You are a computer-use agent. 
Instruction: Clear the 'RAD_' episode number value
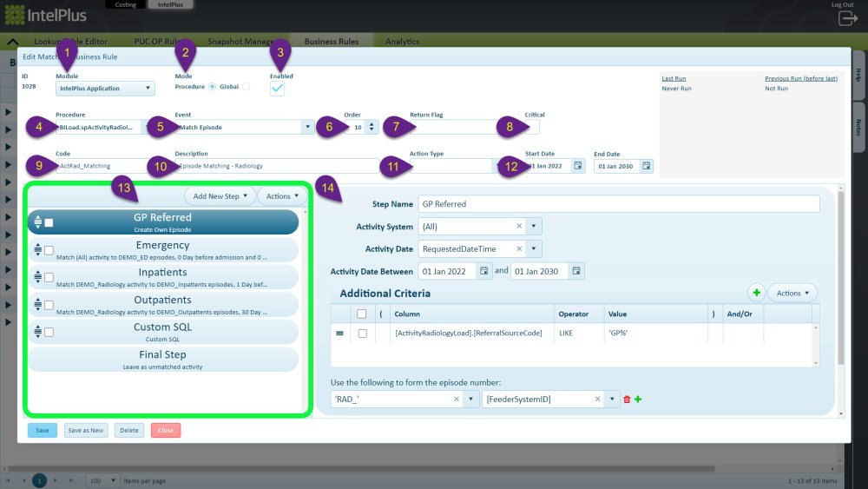(x=457, y=399)
